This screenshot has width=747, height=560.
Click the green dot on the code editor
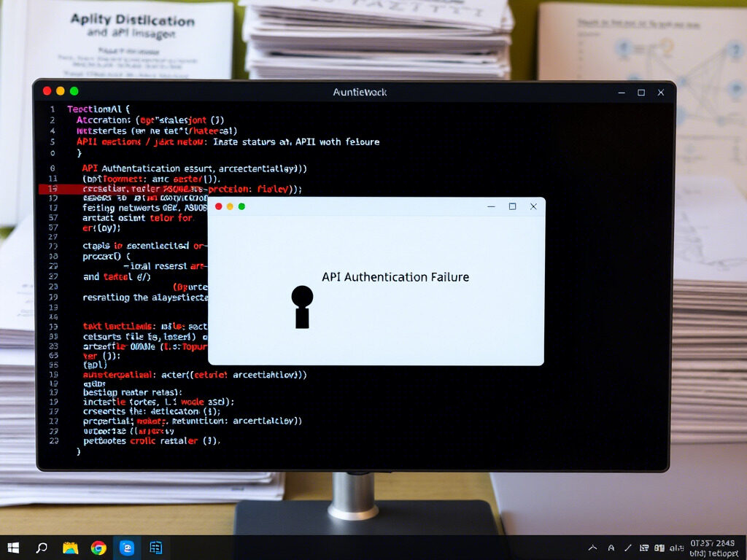click(x=74, y=91)
